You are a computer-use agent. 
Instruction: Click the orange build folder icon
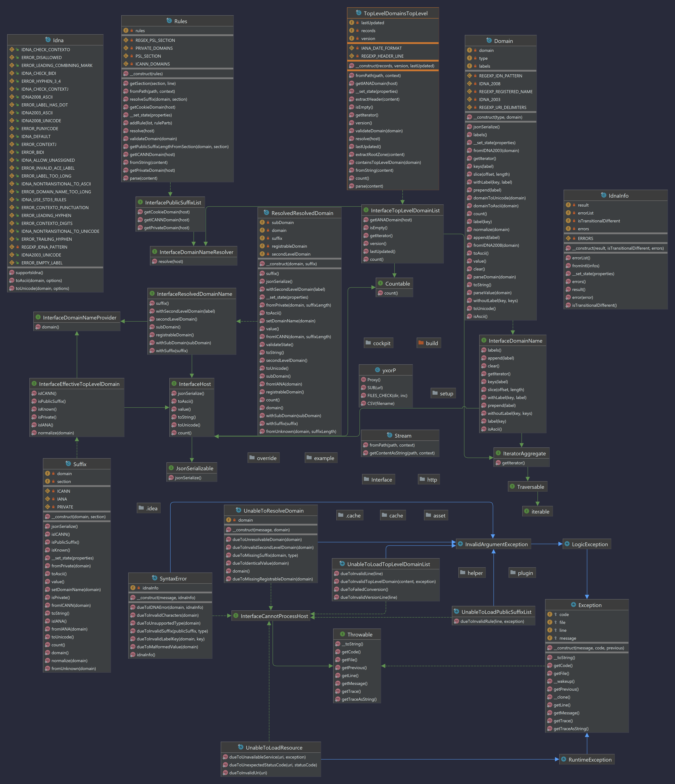point(421,343)
